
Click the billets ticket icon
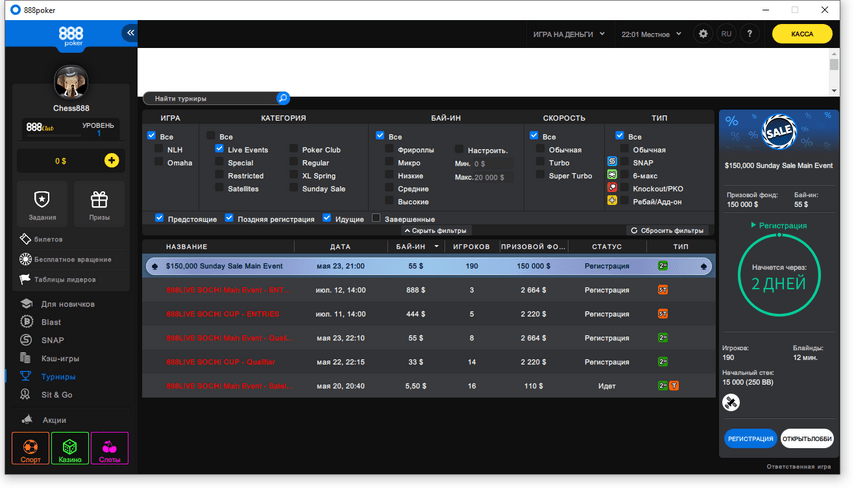[x=25, y=239]
